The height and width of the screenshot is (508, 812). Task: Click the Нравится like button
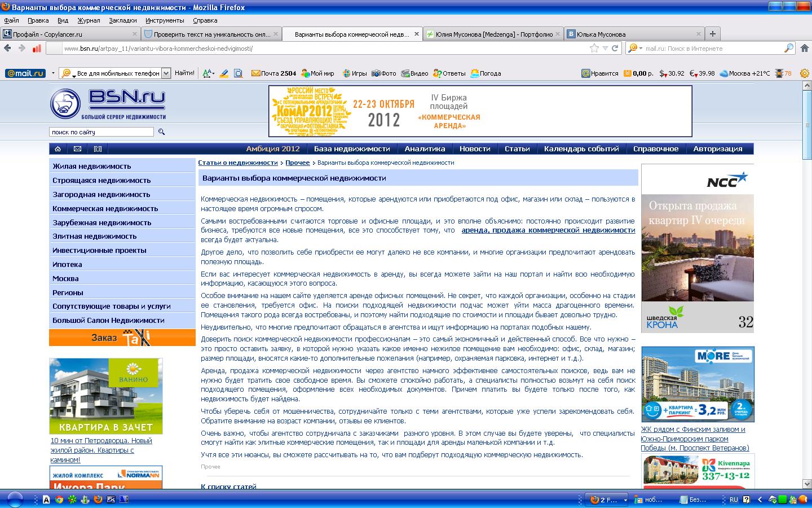tap(600, 73)
